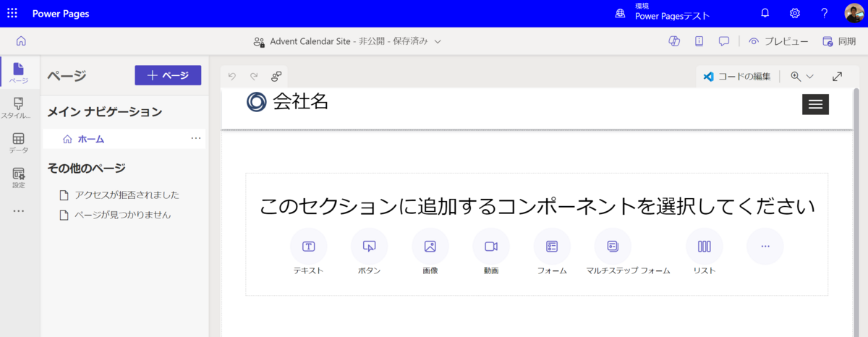This screenshot has width=868, height=337.
Task: Add テキスト component
Action: click(308, 252)
